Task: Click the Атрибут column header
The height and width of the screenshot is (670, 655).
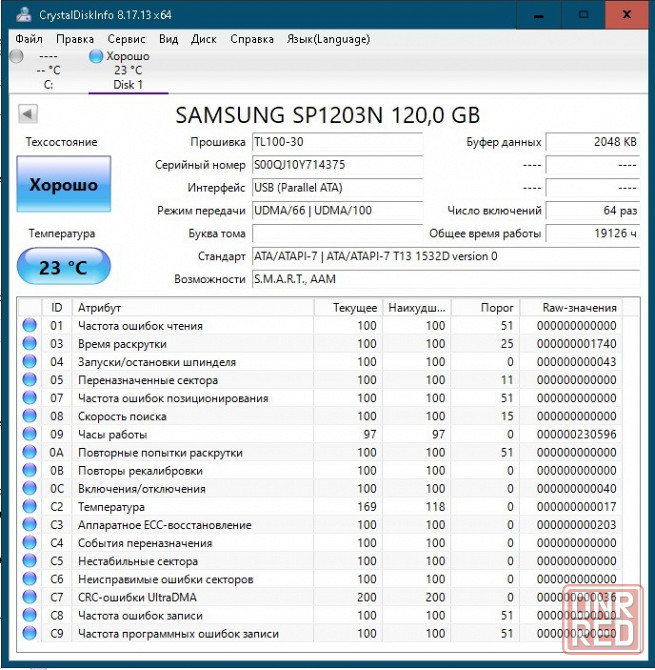Action: 193,308
